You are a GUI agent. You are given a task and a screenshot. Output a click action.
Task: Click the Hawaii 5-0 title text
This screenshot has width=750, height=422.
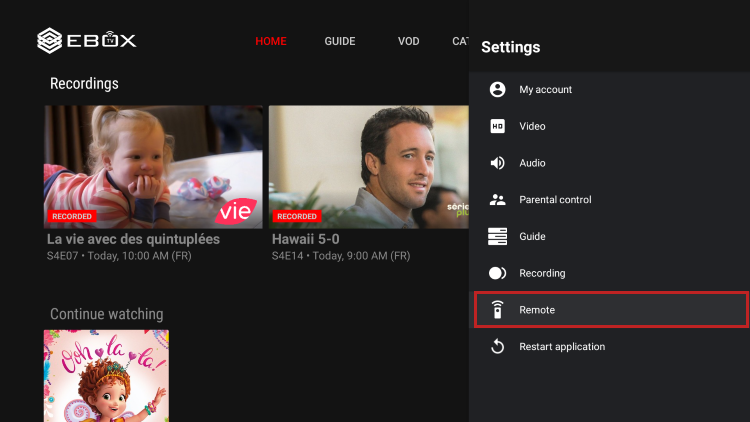pos(305,240)
